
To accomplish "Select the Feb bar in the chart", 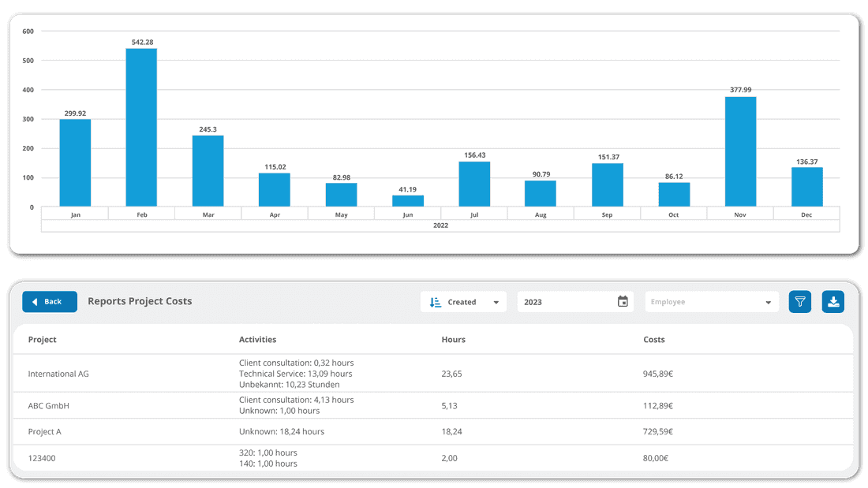I will (141, 126).
